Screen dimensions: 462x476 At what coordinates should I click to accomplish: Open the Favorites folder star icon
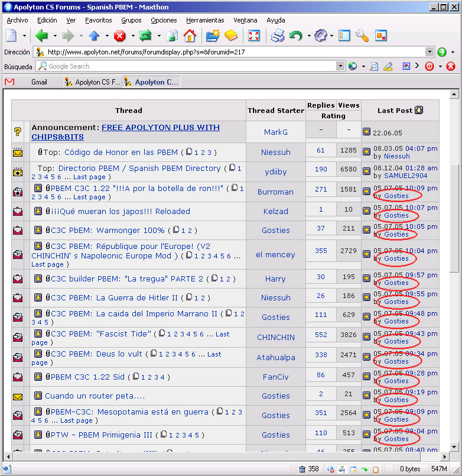(213, 36)
